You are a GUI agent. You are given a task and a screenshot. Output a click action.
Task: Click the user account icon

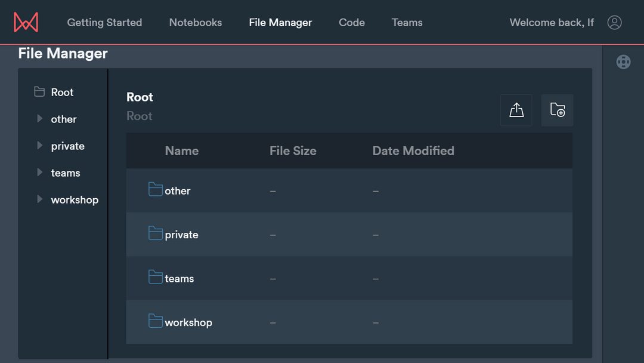click(615, 22)
